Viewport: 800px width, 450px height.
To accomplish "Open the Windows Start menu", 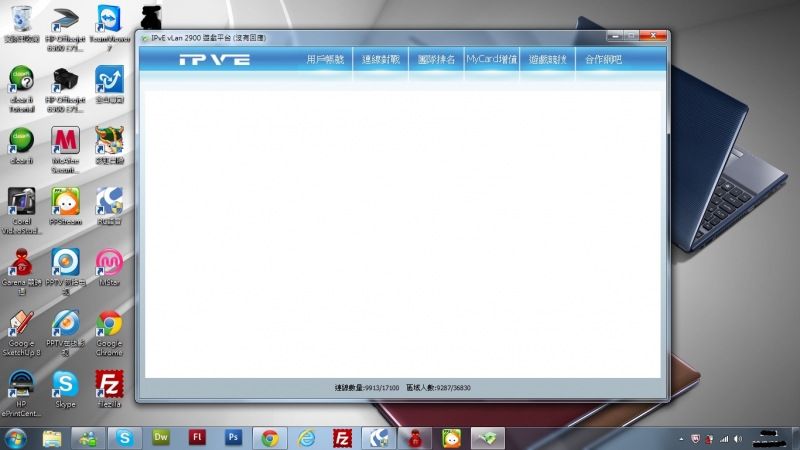I will pos(15,438).
